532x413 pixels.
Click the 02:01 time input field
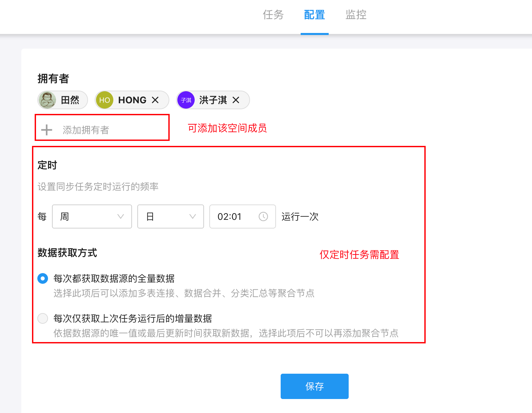pyautogui.click(x=233, y=216)
